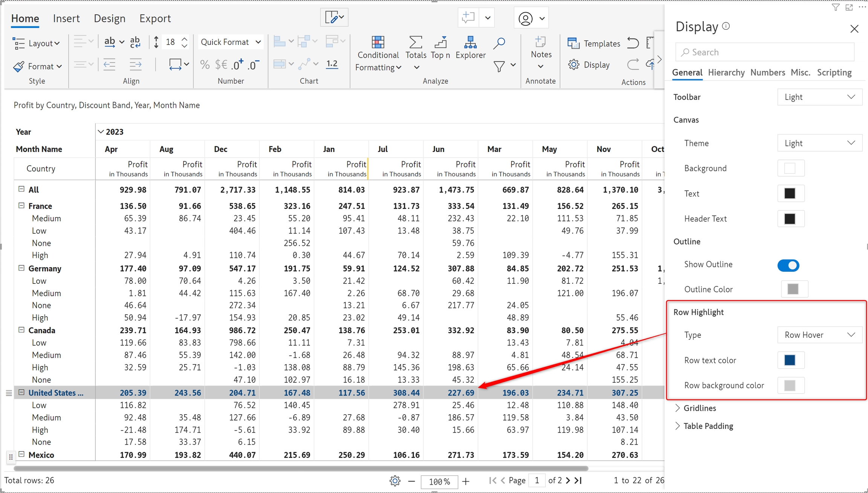Image resolution: width=868 pixels, height=493 pixels.
Task: Open the Explorer hierarchy tool
Action: coord(470,42)
